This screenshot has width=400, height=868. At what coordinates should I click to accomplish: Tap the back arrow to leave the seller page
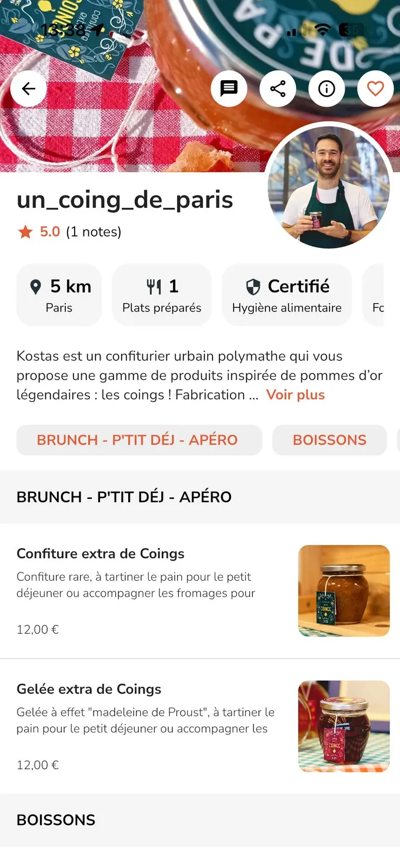coord(28,88)
